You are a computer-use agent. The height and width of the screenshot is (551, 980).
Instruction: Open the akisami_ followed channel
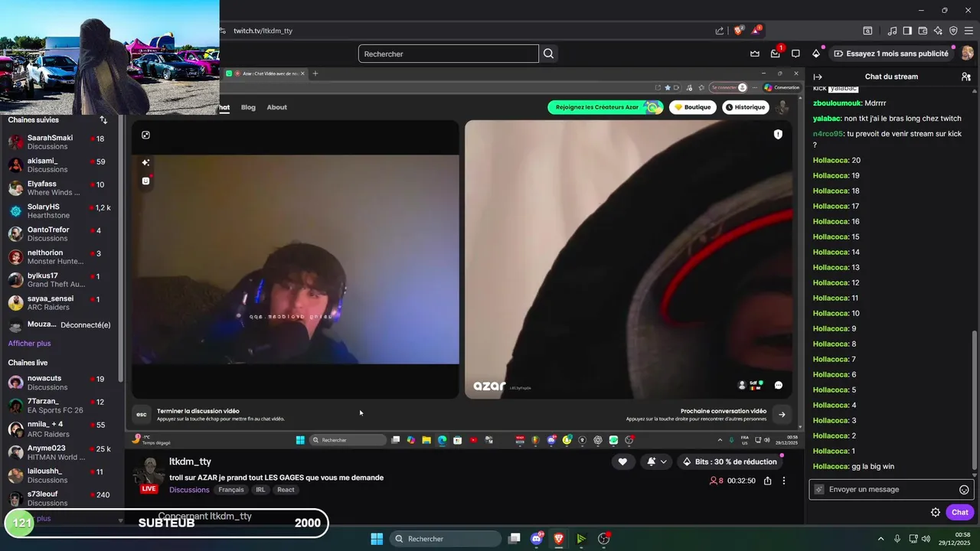tap(61, 165)
